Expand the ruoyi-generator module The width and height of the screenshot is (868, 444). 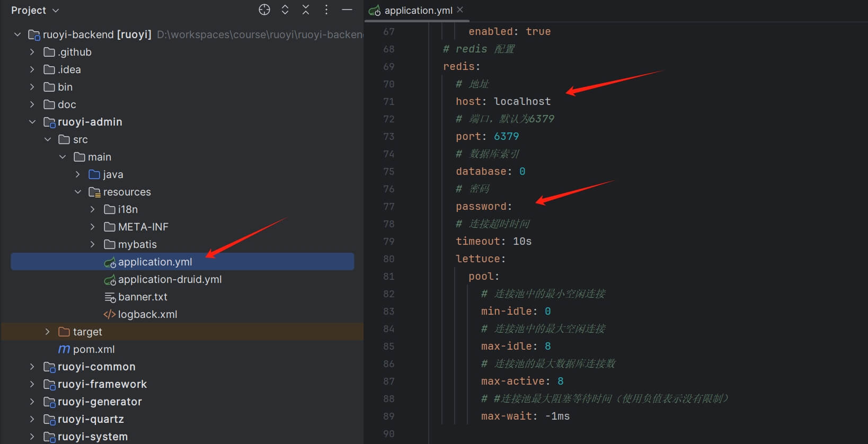pyautogui.click(x=32, y=402)
